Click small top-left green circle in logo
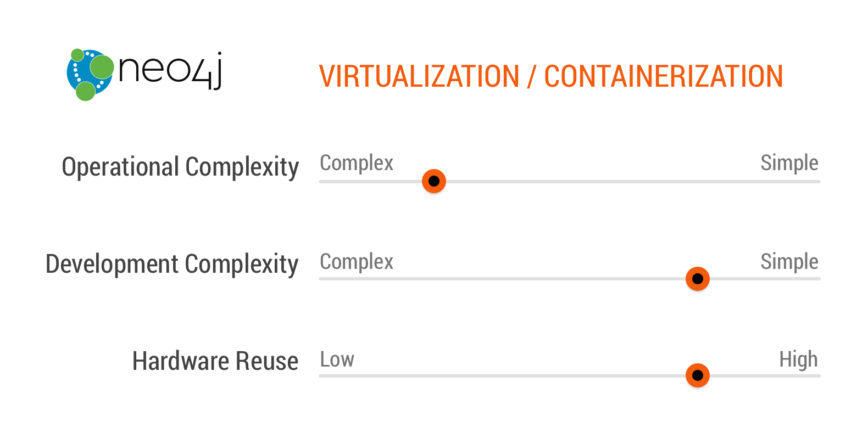This screenshot has width=868, height=439. [77, 54]
